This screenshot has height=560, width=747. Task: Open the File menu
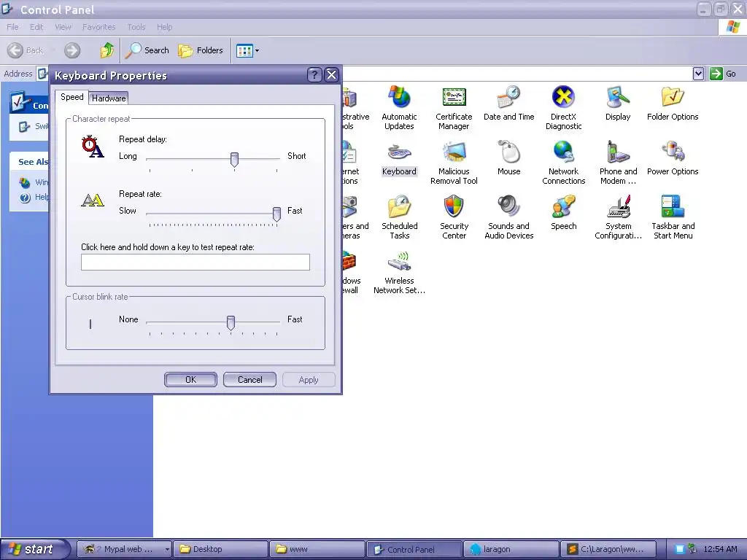tap(12, 27)
